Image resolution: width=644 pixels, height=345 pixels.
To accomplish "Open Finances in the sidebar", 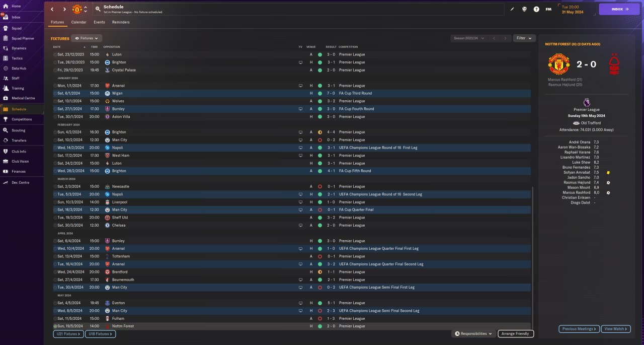I will tap(19, 171).
